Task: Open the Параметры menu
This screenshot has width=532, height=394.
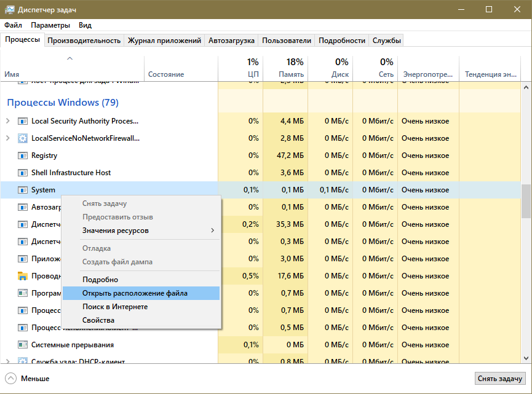Action: tap(50, 25)
